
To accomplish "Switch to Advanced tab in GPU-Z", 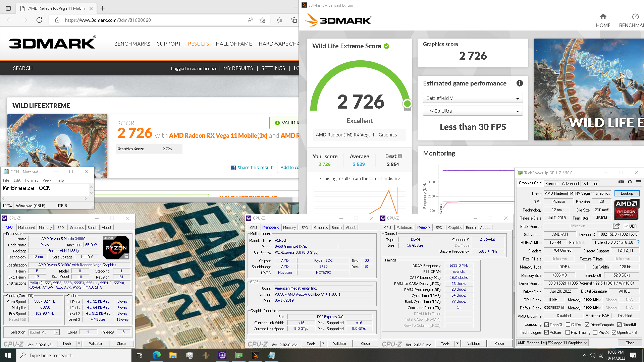I will click(570, 183).
